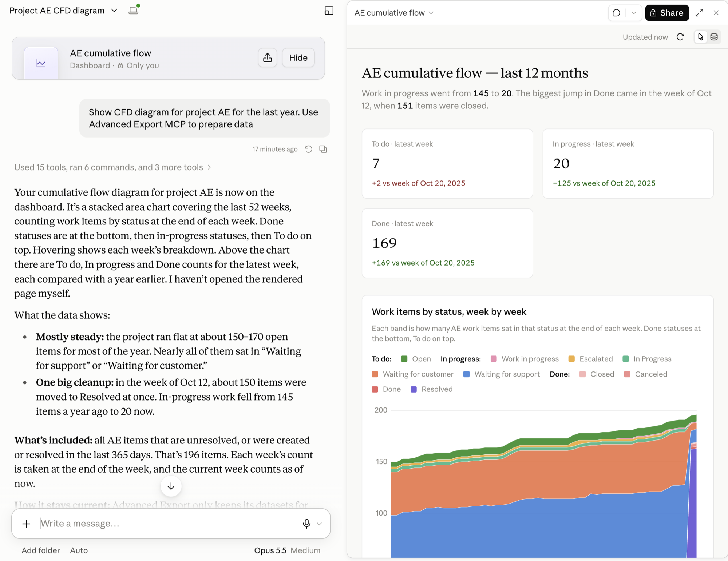Refresh the dashboard data
Screen dimensions: 728x561
(680, 37)
